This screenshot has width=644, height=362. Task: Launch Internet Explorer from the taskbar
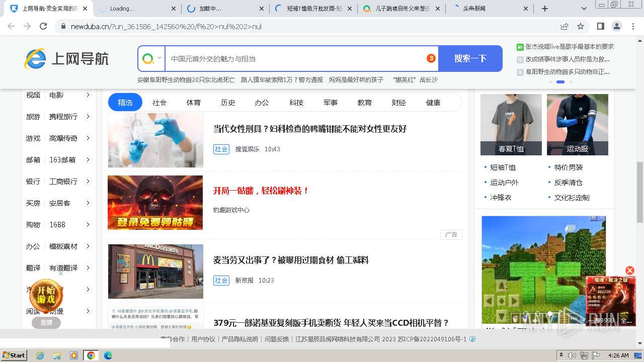point(40,355)
